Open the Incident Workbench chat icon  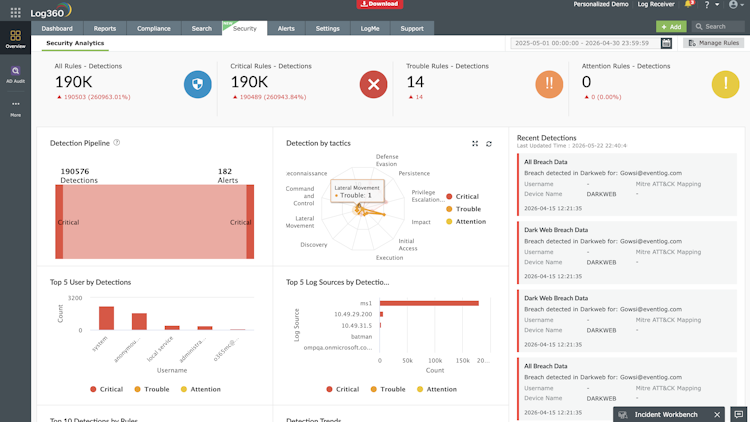739,414
